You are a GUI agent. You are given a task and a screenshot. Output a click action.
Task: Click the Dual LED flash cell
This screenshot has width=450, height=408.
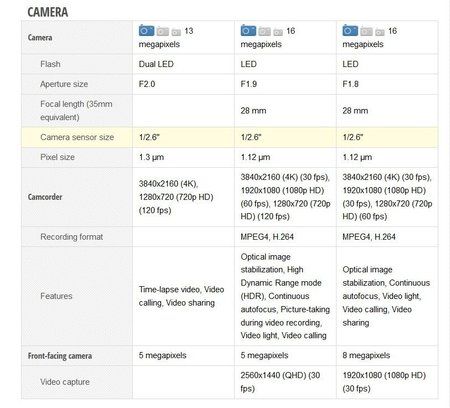(183, 64)
